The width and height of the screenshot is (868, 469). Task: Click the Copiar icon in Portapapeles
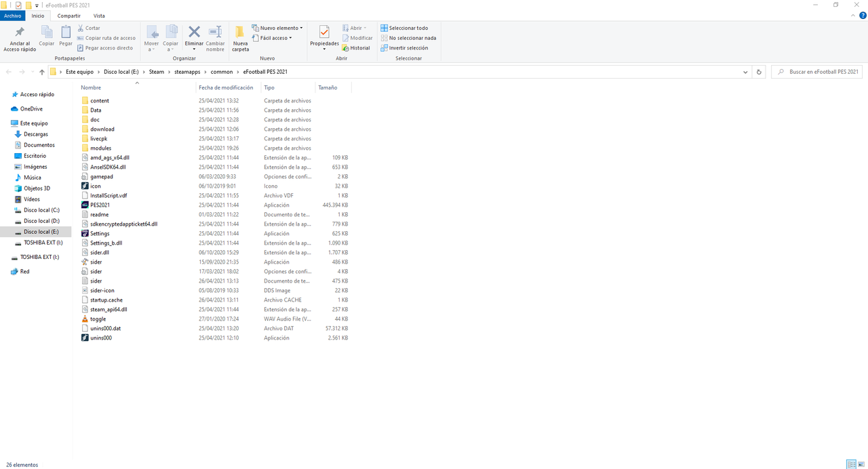47,32
